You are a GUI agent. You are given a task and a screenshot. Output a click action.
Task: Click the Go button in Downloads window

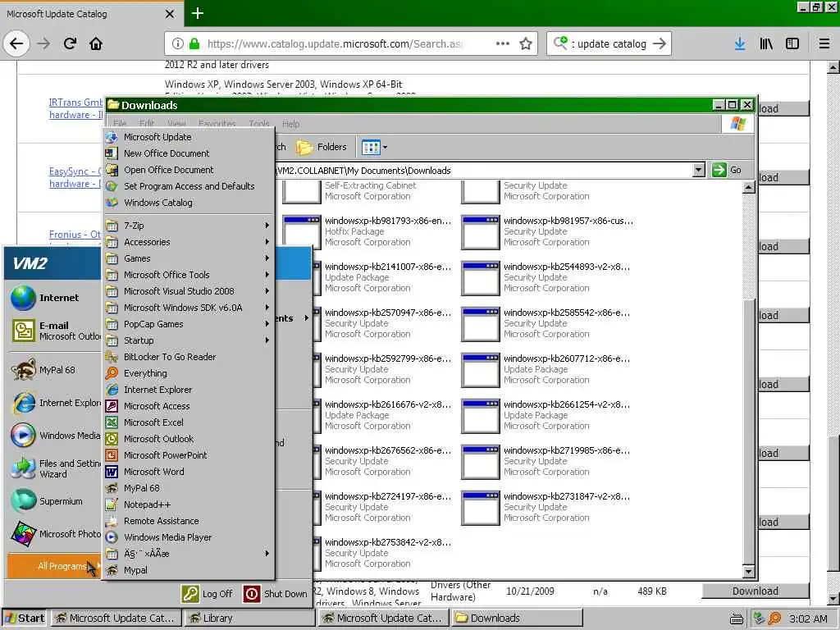727,171
